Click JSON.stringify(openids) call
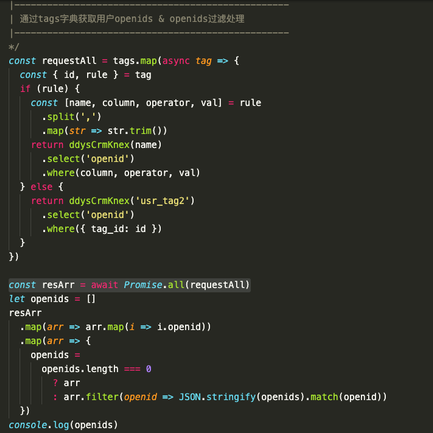Image resolution: width=433 pixels, height=433 pixels. 242,397
